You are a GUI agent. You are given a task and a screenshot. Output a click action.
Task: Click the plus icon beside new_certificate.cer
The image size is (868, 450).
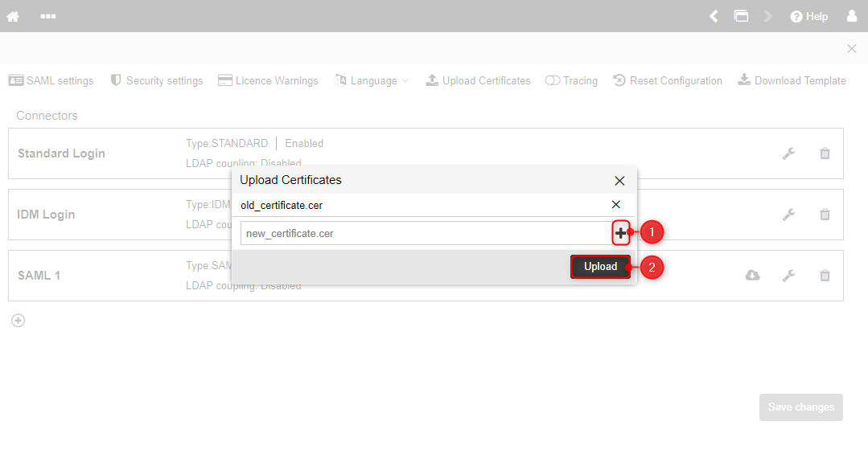[x=620, y=233]
